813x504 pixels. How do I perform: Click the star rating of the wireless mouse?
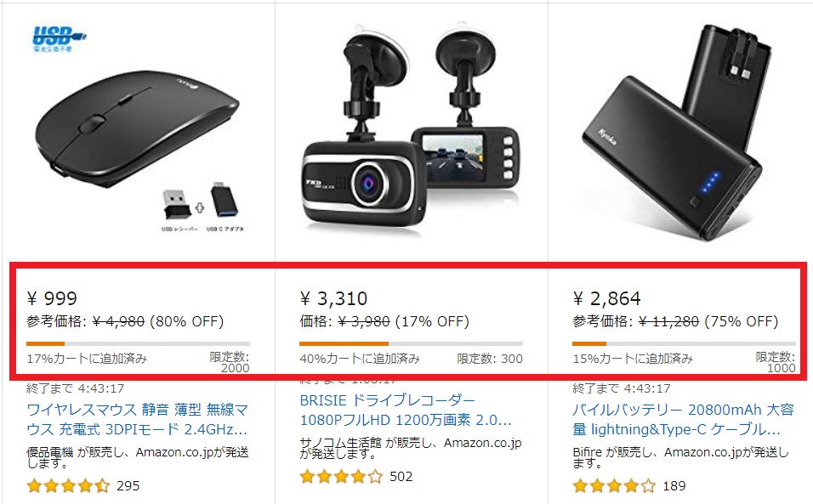[68, 486]
